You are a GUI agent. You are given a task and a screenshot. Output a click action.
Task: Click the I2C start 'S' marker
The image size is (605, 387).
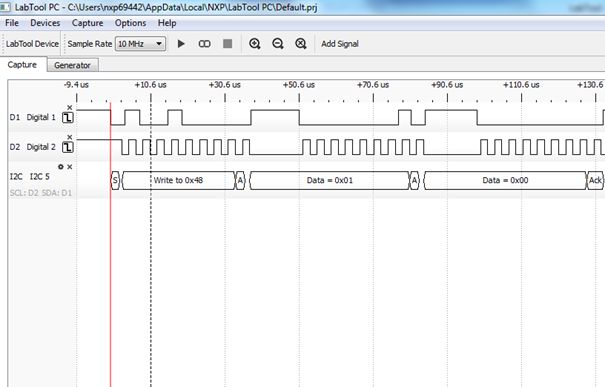[115, 180]
